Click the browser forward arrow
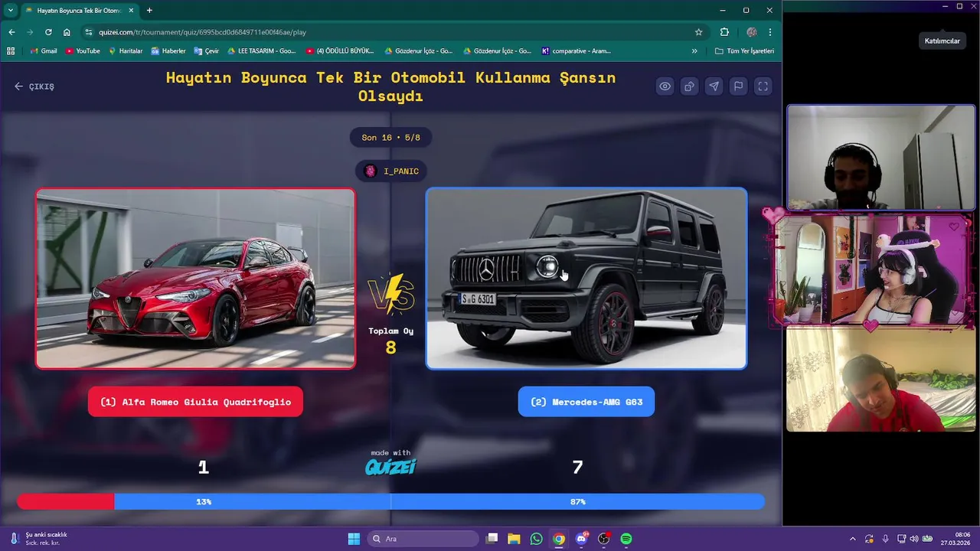Screen dimensions: 980x551 [x=30, y=32]
